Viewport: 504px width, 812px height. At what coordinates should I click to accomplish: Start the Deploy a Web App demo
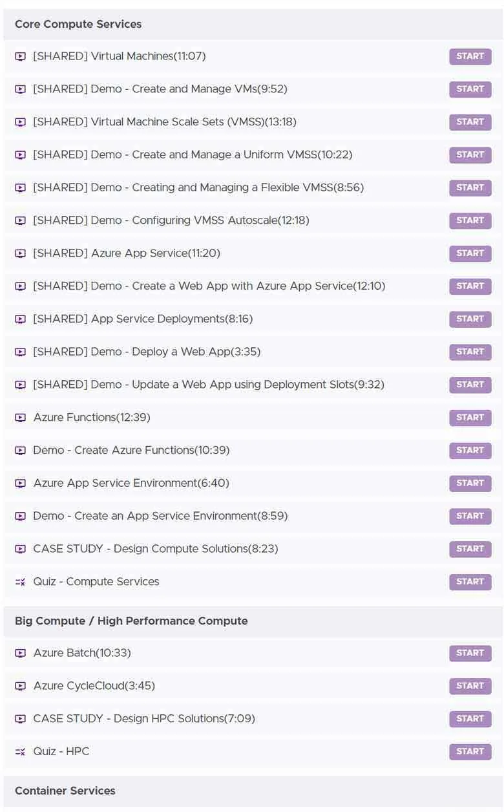470,352
